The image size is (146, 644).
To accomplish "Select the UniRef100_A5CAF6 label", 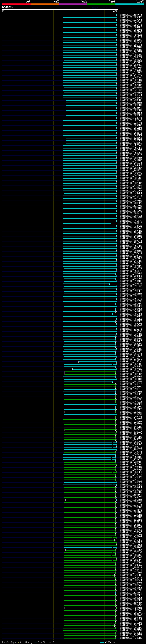I will coord(131,63).
